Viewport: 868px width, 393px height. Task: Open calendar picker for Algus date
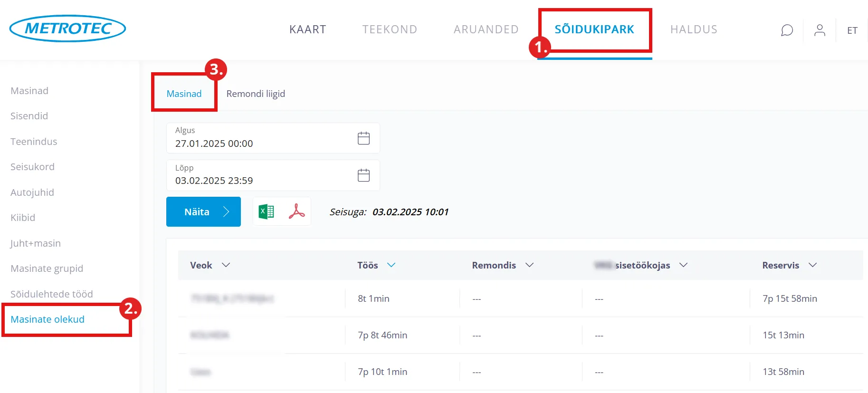pyautogui.click(x=363, y=138)
